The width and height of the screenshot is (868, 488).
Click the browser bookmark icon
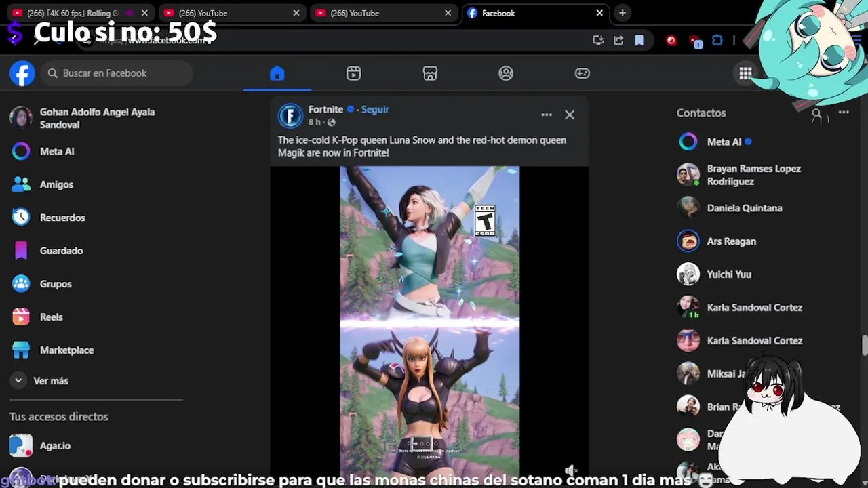pos(639,41)
